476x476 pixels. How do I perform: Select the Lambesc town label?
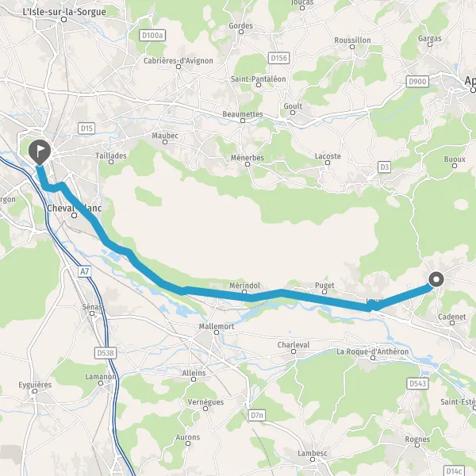[313, 453]
